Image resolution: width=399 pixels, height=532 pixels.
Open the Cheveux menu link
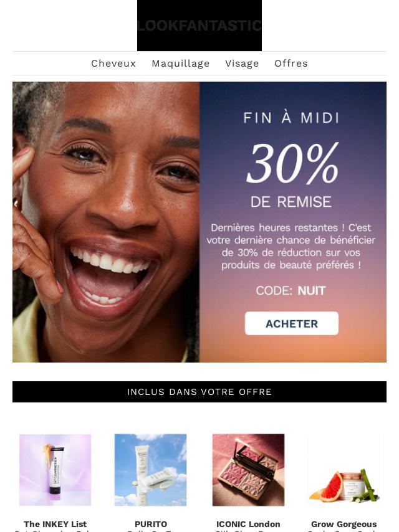coord(113,64)
